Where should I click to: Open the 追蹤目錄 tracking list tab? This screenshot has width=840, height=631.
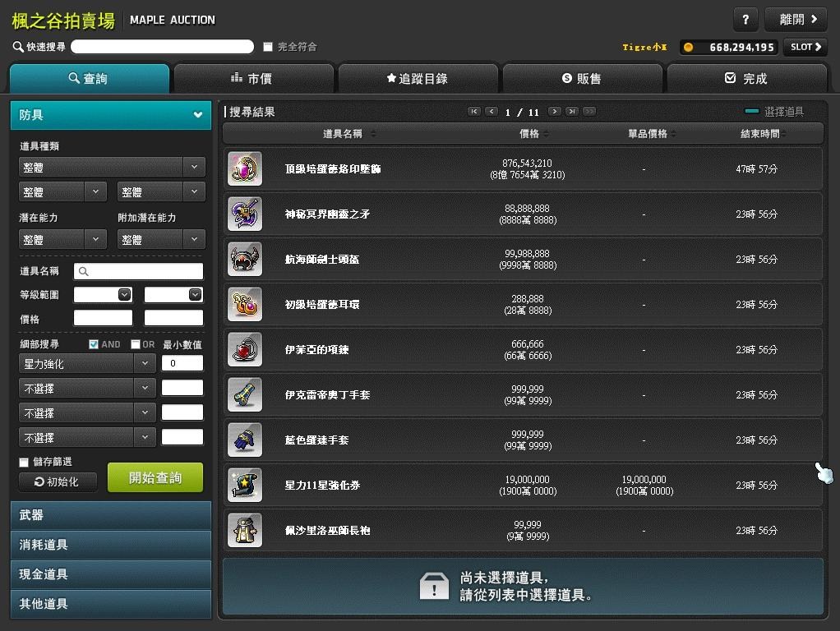418,79
